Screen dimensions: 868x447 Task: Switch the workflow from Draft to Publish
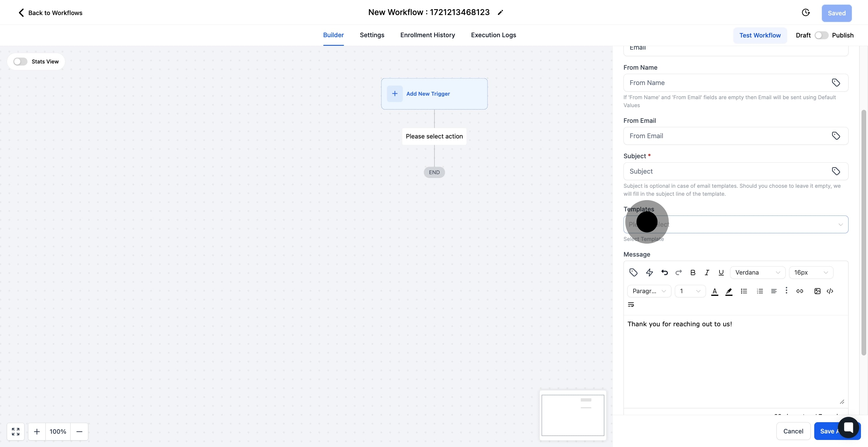coord(821,35)
